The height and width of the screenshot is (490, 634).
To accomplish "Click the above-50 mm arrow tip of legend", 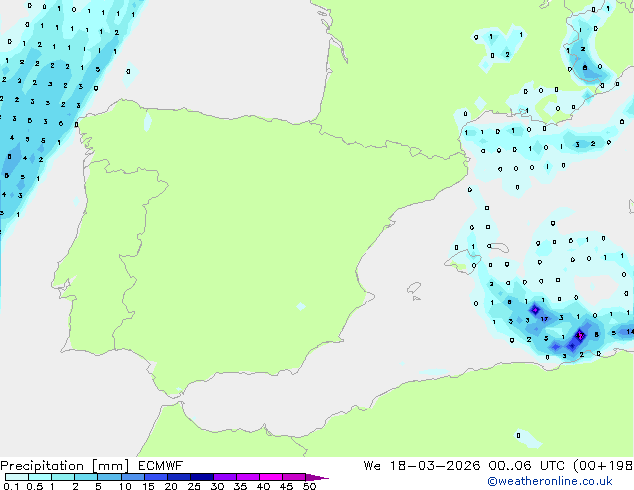I will pyautogui.click(x=317, y=477).
